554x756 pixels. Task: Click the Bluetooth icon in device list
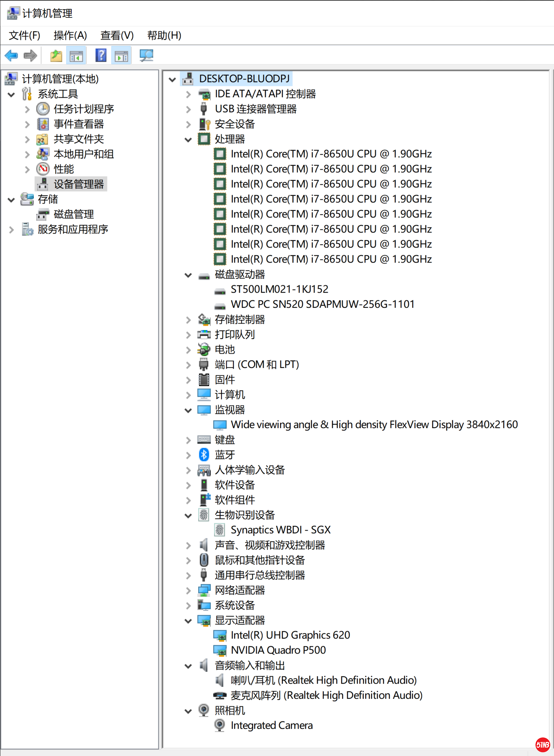(x=204, y=454)
